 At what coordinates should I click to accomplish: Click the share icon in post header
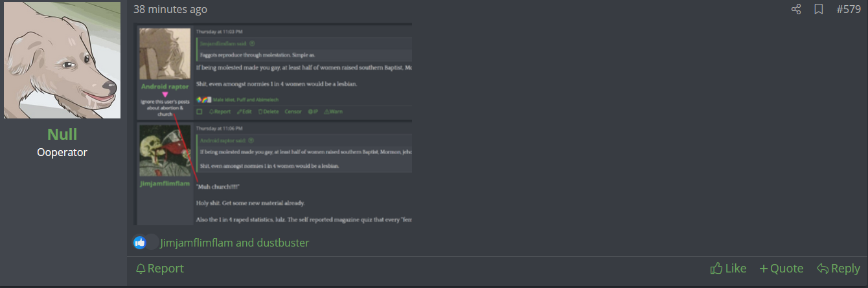point(796,9)
